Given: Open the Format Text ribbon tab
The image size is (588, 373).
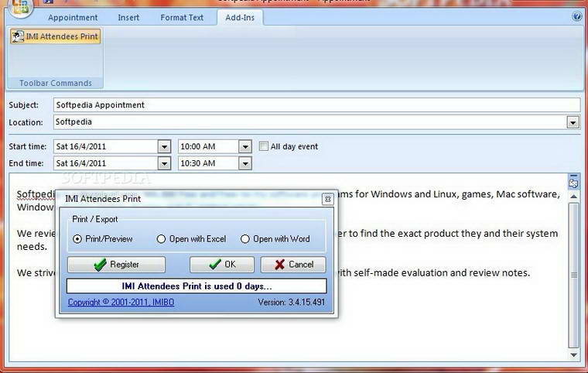Looking at the screenshot, I should coord(182,18).
